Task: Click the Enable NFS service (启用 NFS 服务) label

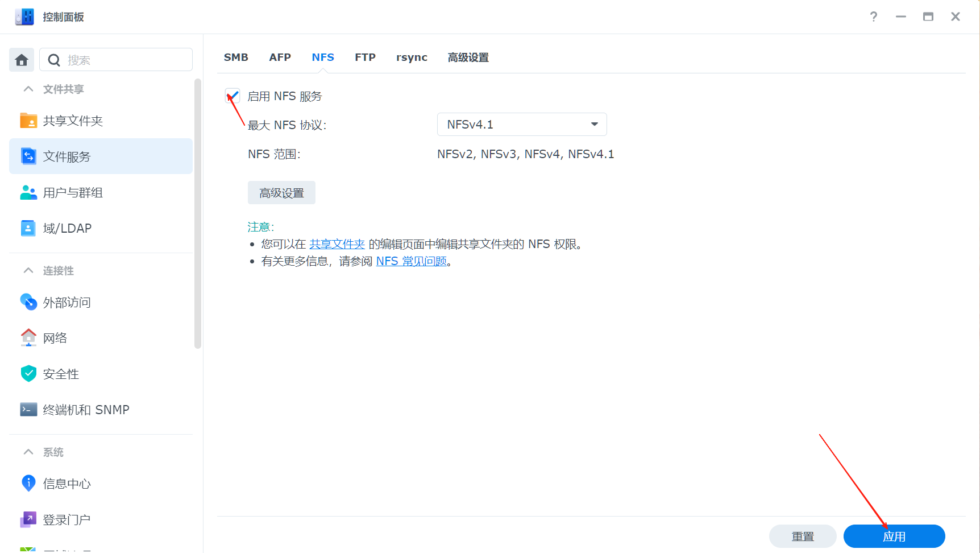Action: (285, 96)
